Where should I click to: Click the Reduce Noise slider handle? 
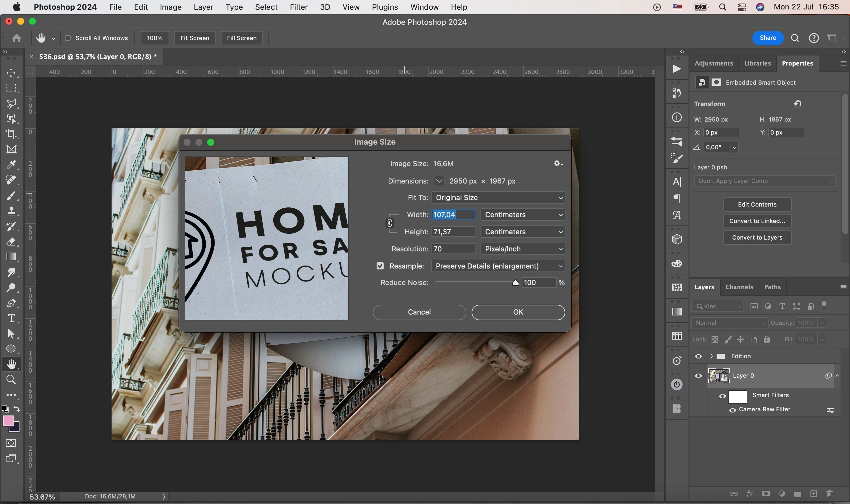click(x=515, y=283)
